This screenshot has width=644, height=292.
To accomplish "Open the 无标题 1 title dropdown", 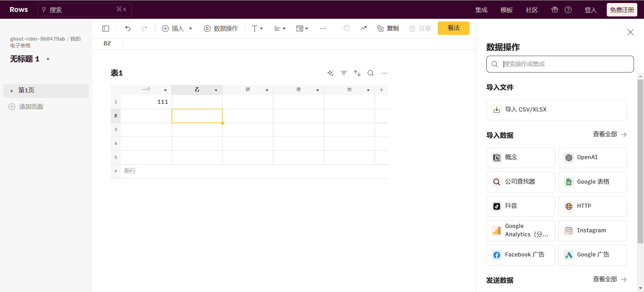I will 48,59.
